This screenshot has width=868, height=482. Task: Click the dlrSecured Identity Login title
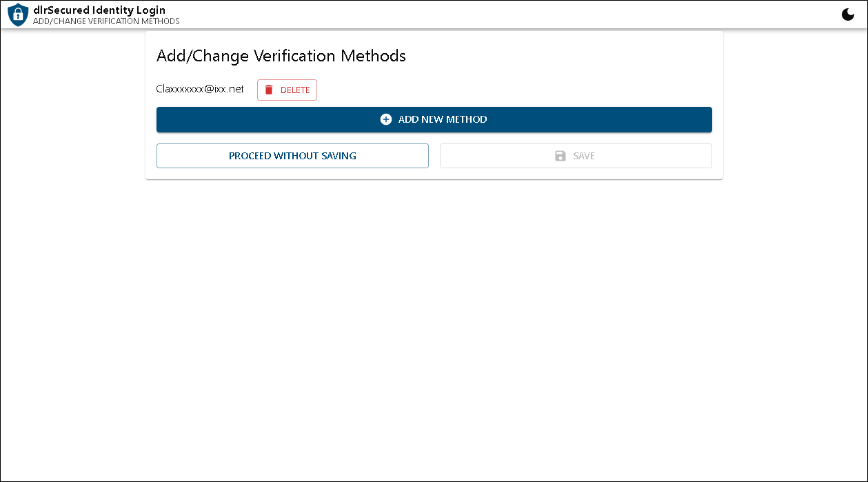[99, 10]
